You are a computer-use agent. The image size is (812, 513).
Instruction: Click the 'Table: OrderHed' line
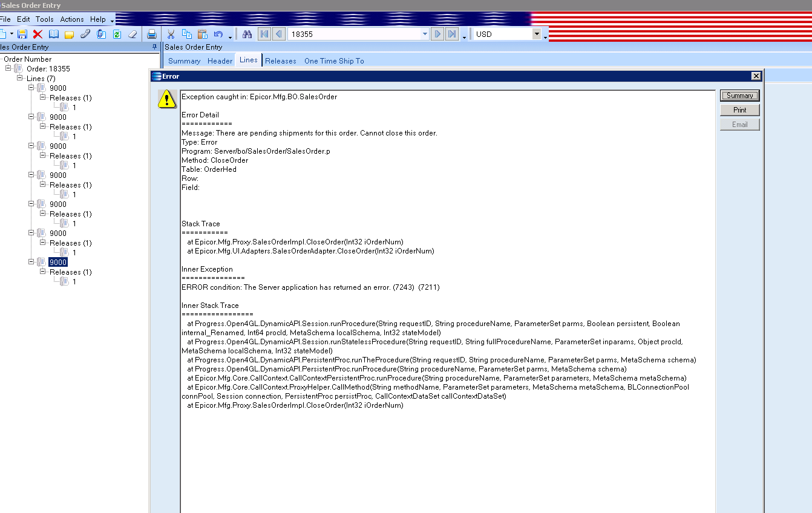click(x=209, y=169)
